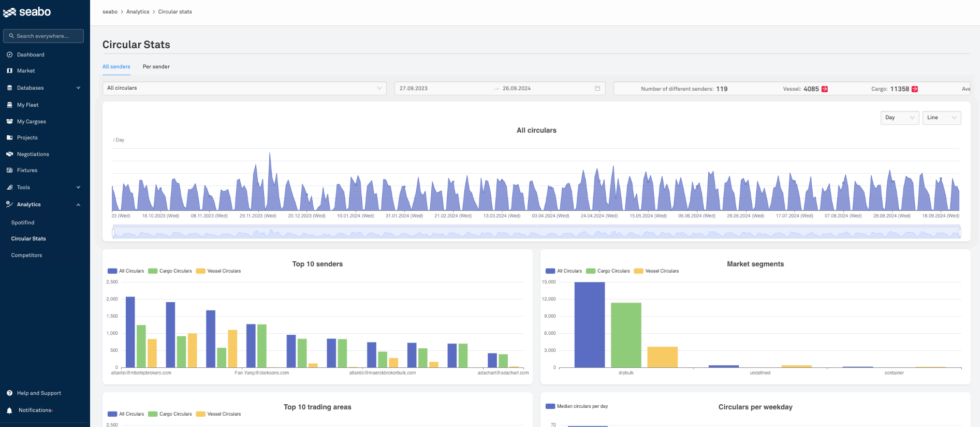Screen dimensions: 980x427
Task: Open the Market section icon
Action: (9, 71)
